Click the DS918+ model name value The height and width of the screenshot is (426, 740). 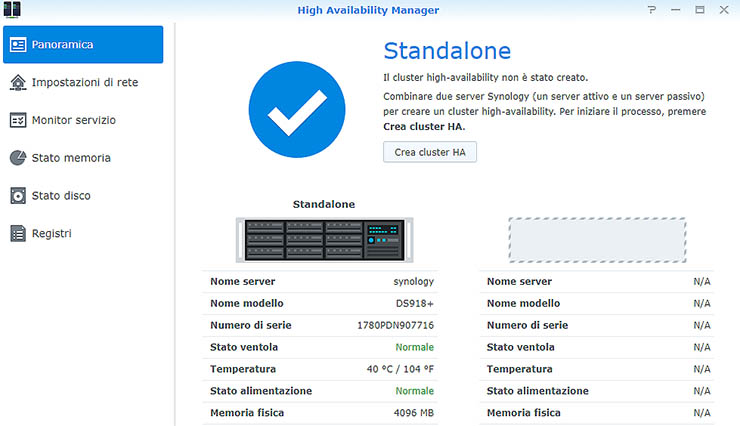point(414,303)
